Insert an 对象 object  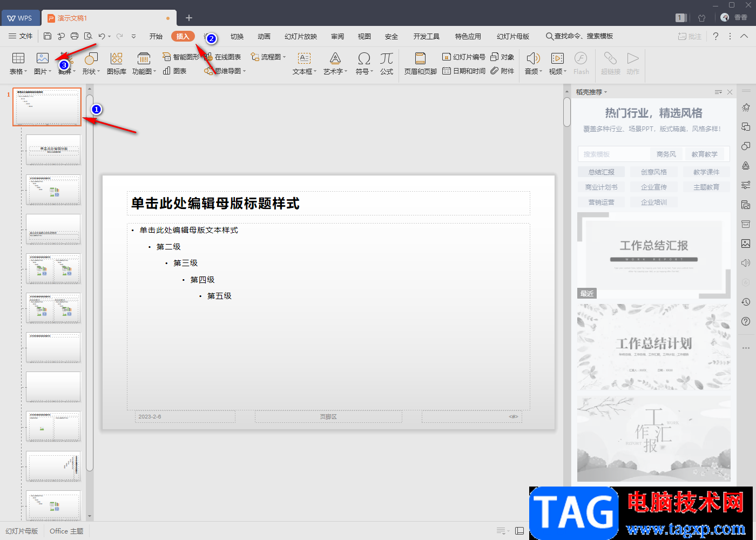[502, 57]
